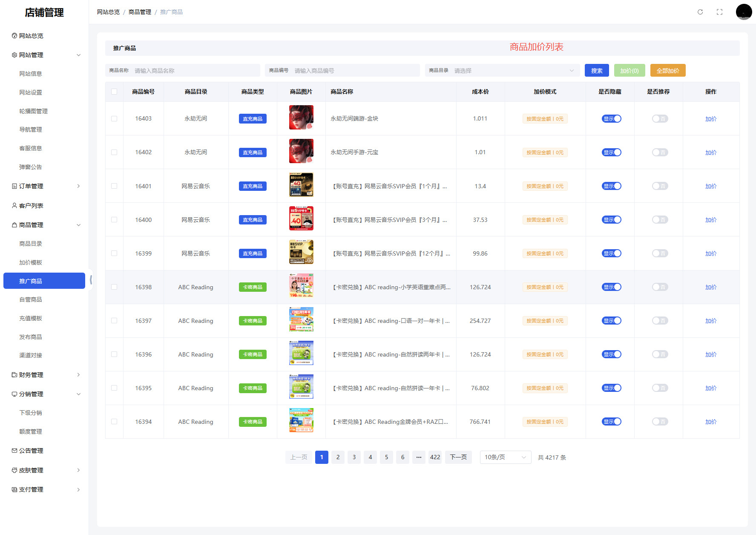Collapse the 网站管理 submenu chevron
The image size is (756, 535).
pyautogui.click(x=78, y=55)
